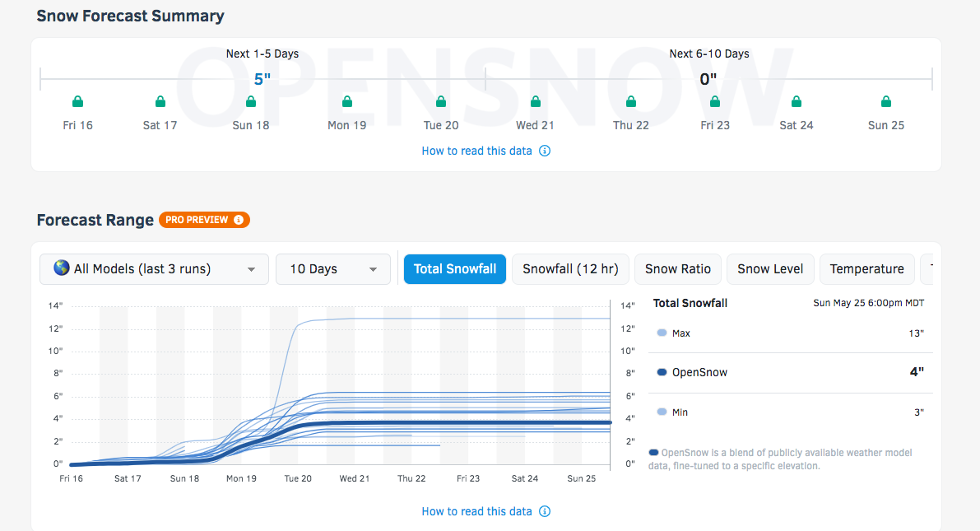Click the Next 6-10 Days label
This screenshot has width=980, height=531.
709,54
